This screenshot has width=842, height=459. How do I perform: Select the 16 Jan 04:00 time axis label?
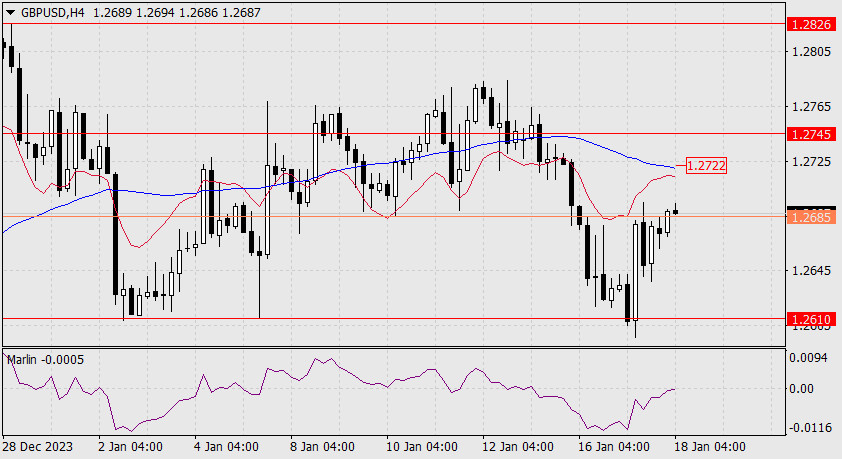614,447
